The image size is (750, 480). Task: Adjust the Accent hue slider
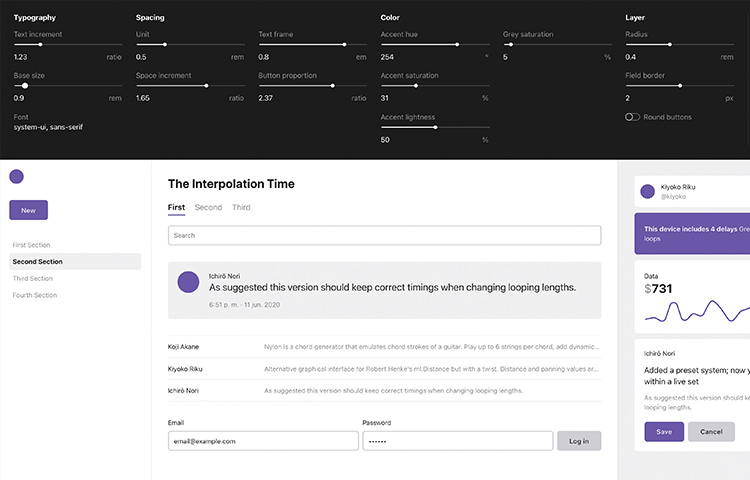pos(435,44)
